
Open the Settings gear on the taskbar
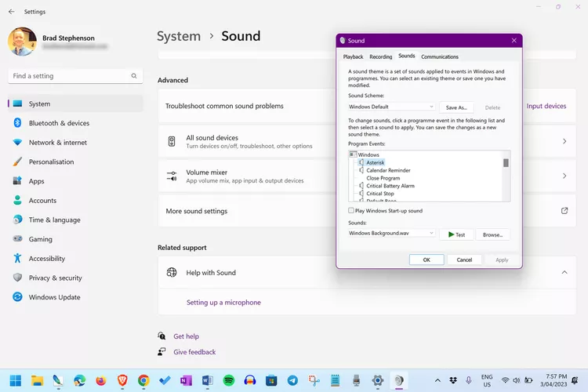[378, 381]
